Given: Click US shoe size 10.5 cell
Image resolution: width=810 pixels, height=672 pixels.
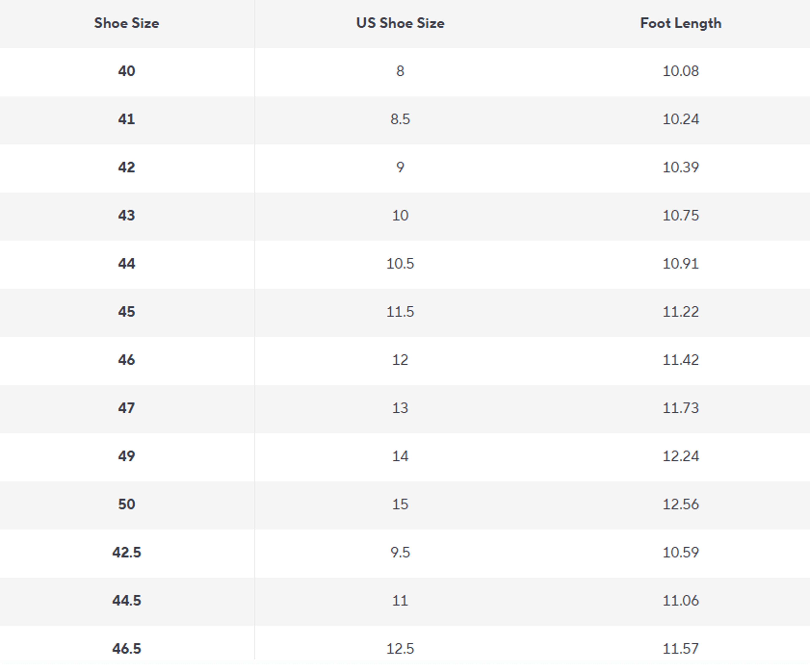Looking at the screenshot, I should point(400,264).
